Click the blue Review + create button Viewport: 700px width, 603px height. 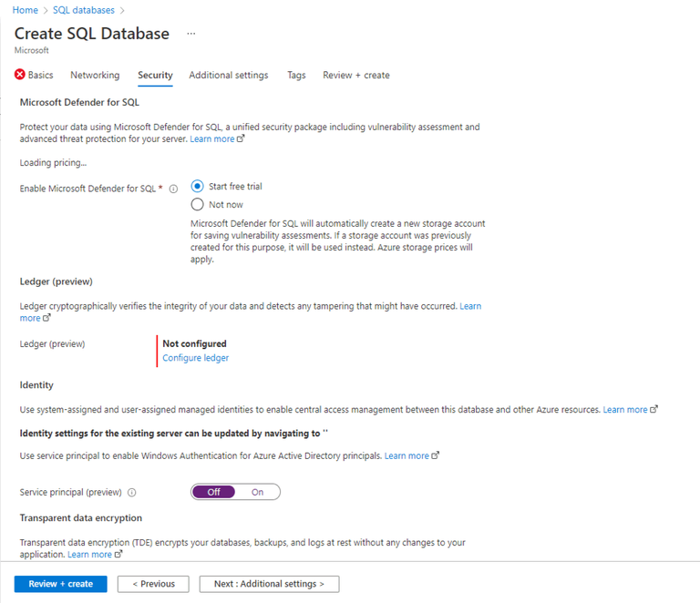(x=61, y=584)
